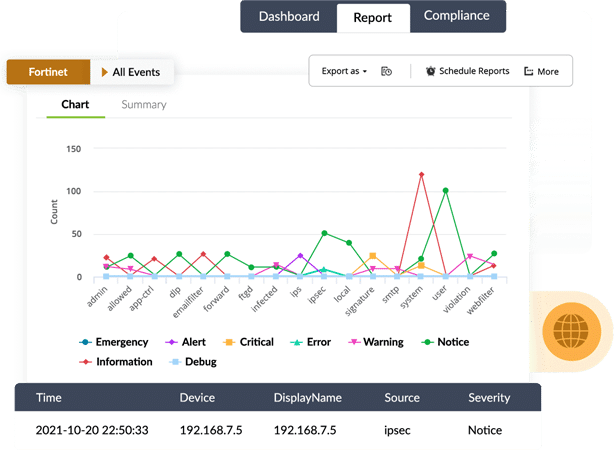The image size is (614, 450).
Task: Click the violation axis label
Action: click(x=456, y=300)
